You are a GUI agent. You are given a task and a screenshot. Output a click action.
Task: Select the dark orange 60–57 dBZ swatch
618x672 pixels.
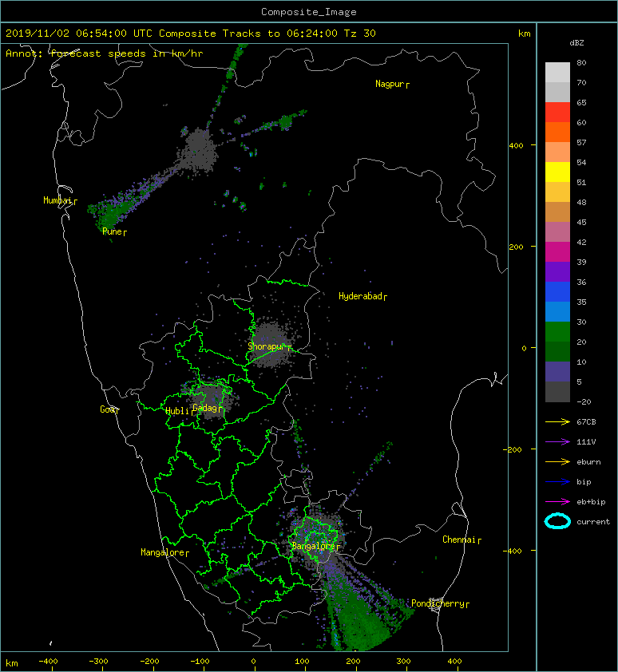(557, 132)
